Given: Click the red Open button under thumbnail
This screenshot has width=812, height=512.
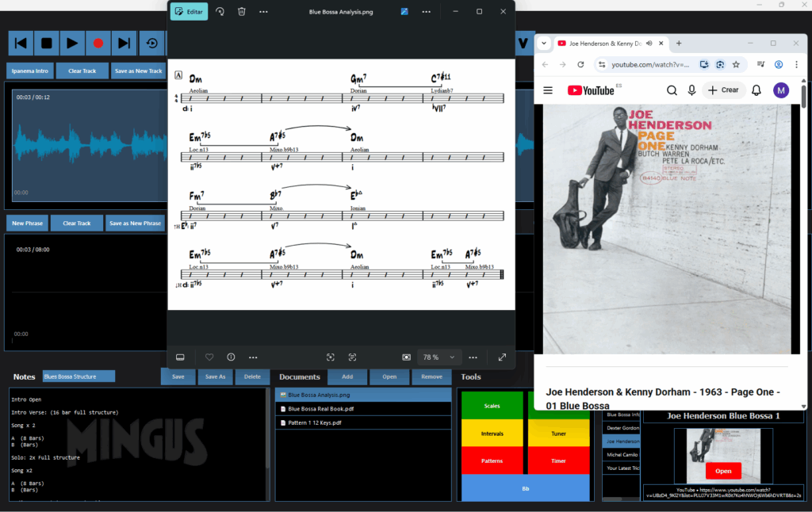Looking at the screenshot, I should coord(723,471).
